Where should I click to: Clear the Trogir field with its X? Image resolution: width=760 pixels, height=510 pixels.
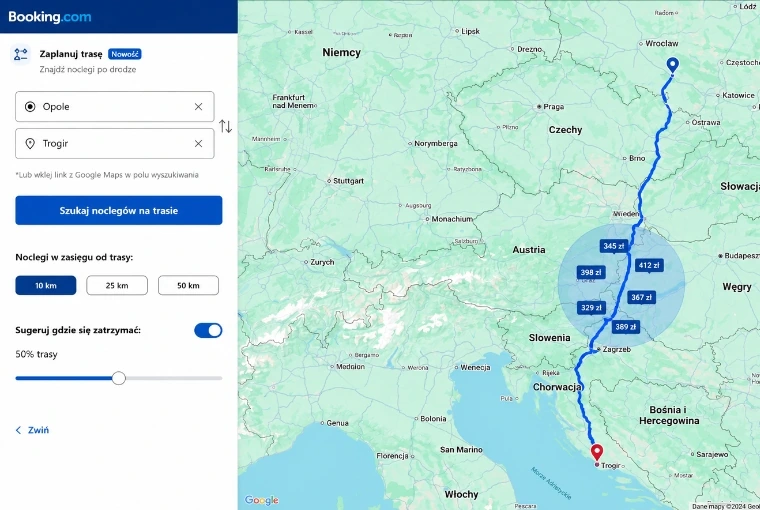click(198, 143)
